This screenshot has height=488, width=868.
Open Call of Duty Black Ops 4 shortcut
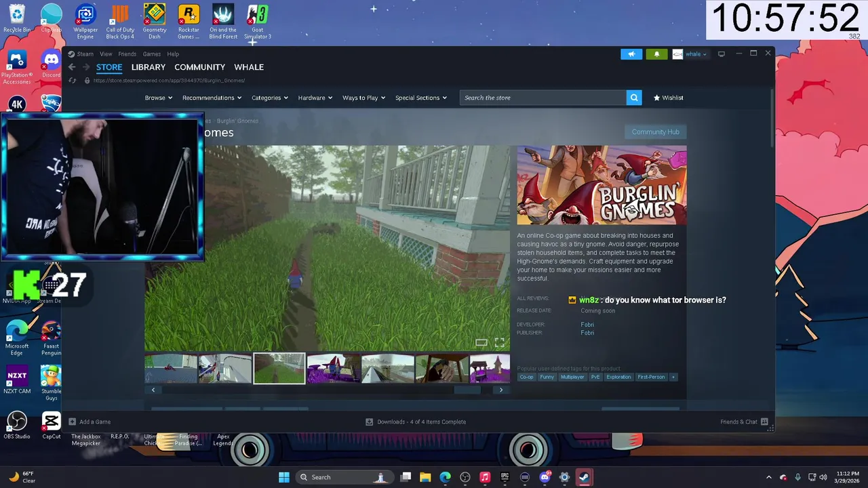pyautogui.click(x=120, y=22)
